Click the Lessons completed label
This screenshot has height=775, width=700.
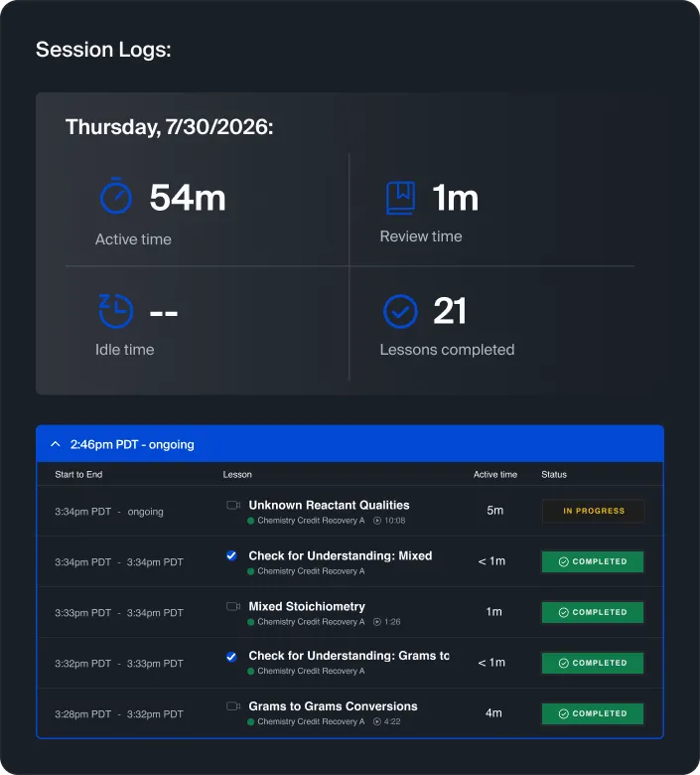(447, 350)
